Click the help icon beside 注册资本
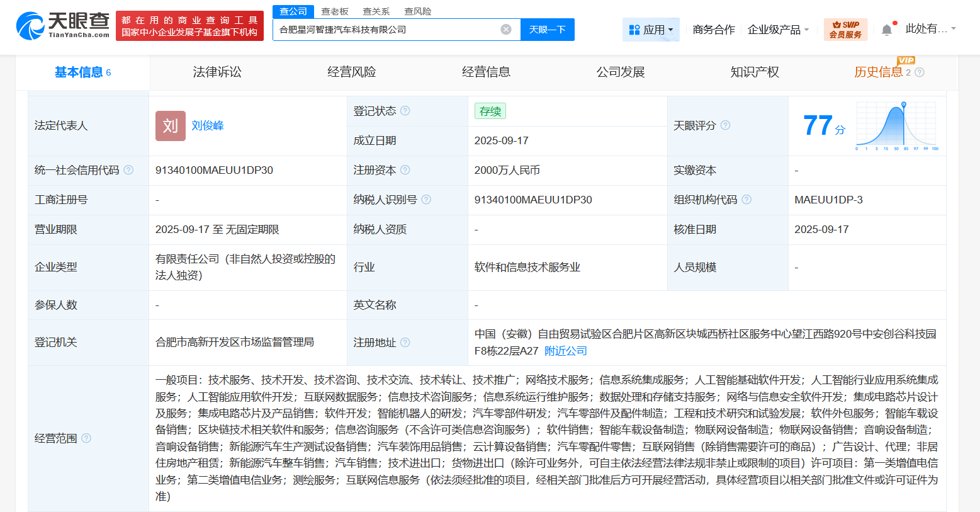This screenshot has height=512, width=980. tap(406, 169)
